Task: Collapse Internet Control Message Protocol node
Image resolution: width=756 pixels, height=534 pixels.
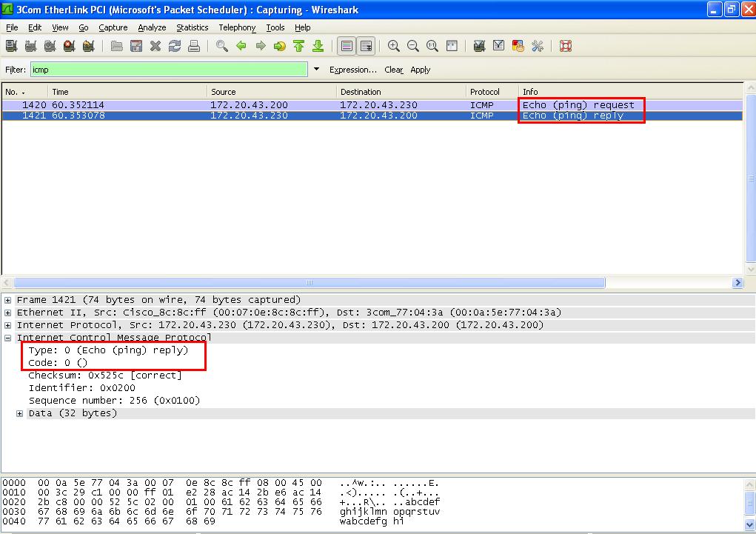Action: 7,338
